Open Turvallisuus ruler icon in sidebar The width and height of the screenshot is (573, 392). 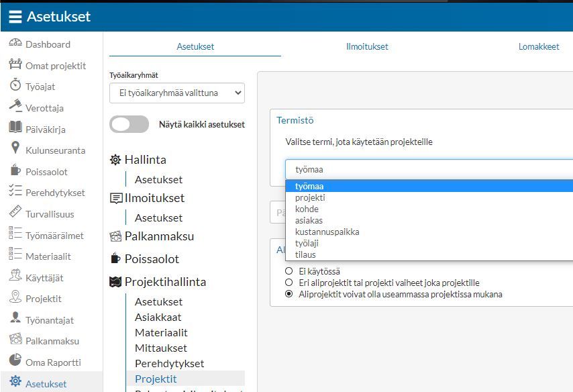(x=15, y=213)
